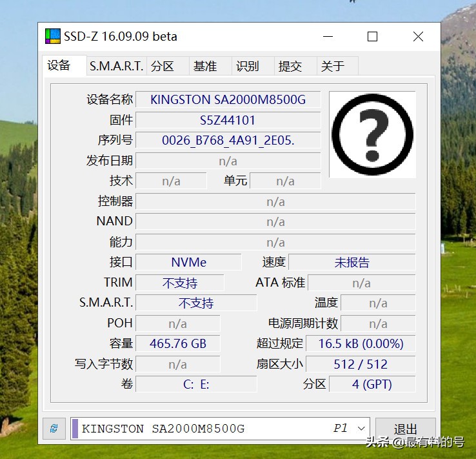The height and width of the screenshot is (459, 476).
Task: Maximize the SSD-Z window
Action: (373, 37)
